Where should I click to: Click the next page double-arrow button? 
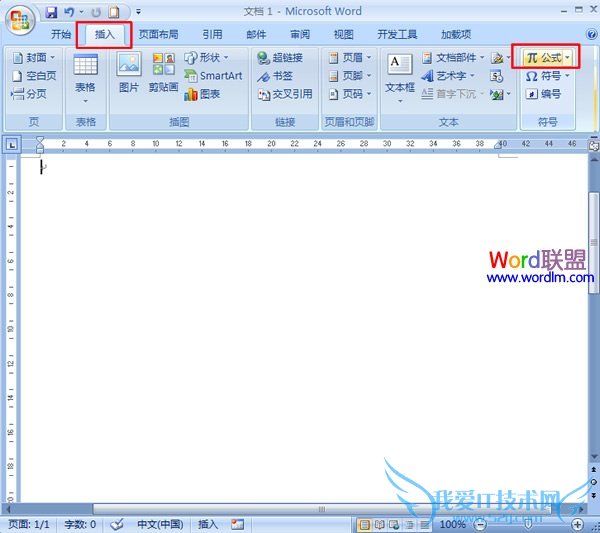(x=594, y=495)
